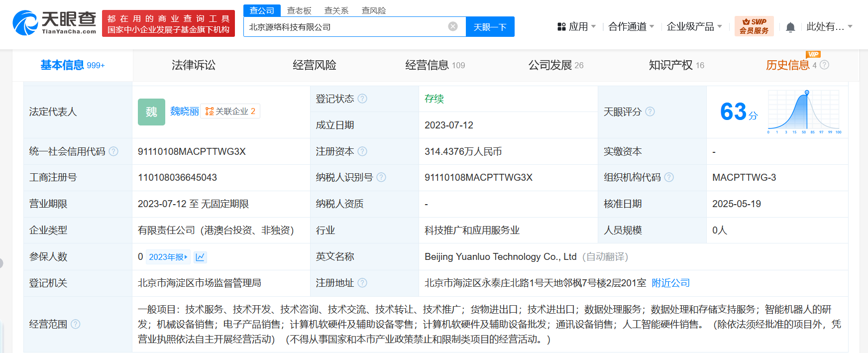Screen dimensions: 868x353
Task: Open the notification bell
Action: click(790, 27)
